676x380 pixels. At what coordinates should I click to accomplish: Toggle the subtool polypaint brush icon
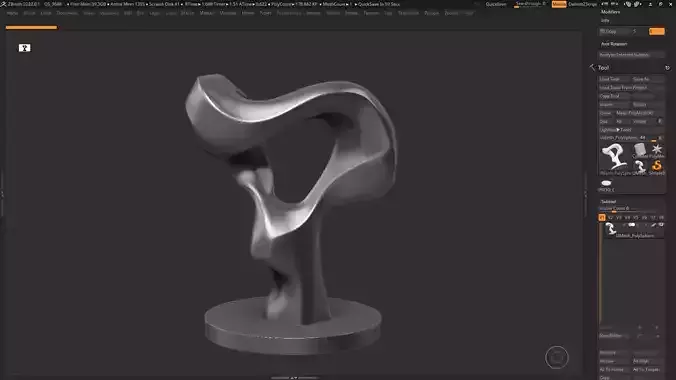click(654, 225)
